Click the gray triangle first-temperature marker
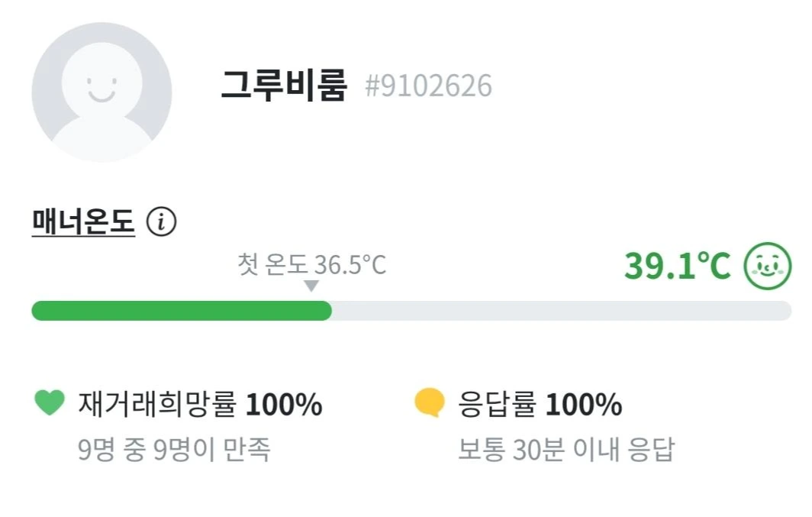This screenshot has width=812, height=517. (311, 286)
